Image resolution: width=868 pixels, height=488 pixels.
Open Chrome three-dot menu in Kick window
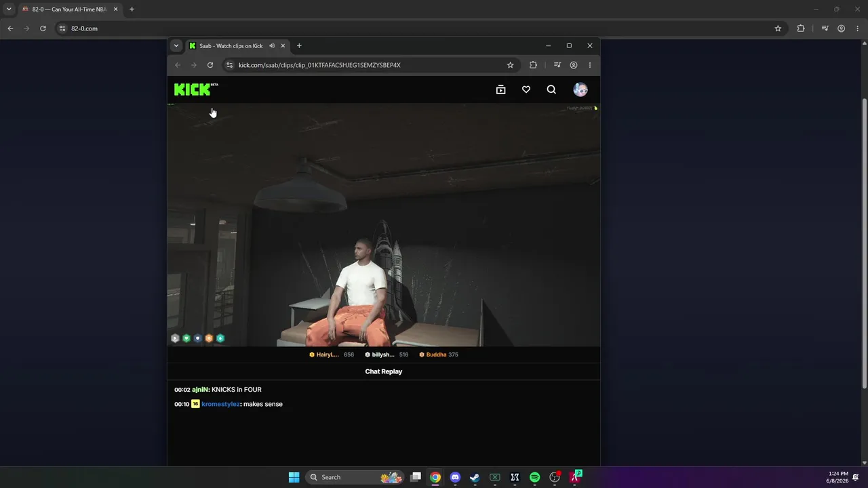[x=590, y=65]
